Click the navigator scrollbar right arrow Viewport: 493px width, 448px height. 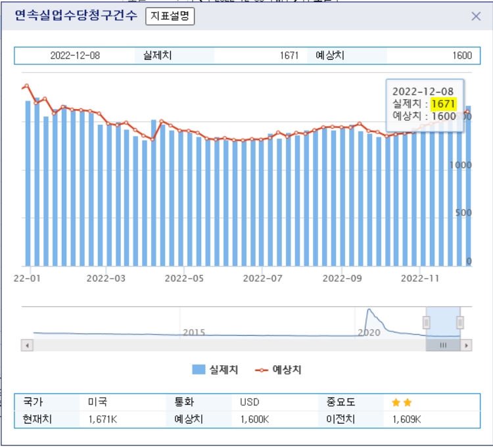point(466,346)
